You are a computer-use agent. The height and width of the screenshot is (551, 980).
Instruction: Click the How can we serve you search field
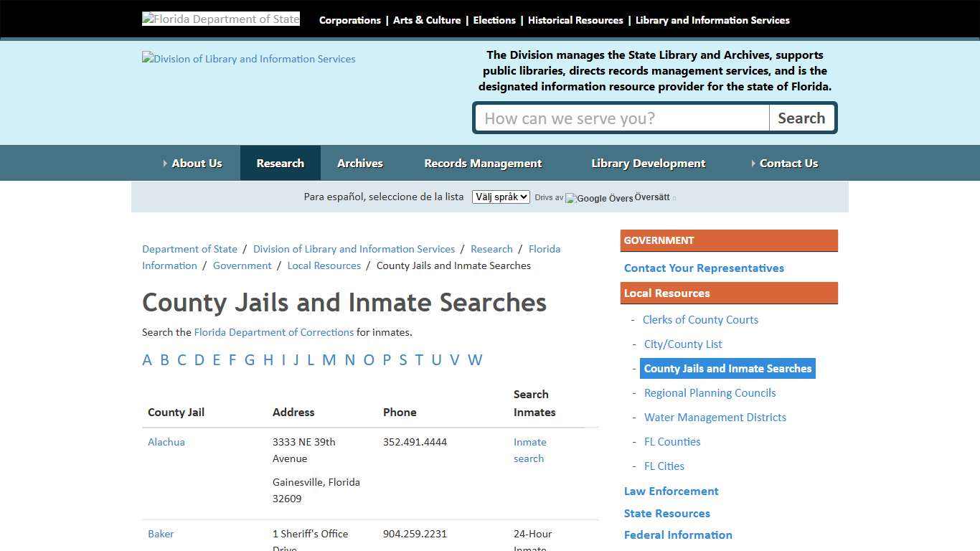[621, 118]
